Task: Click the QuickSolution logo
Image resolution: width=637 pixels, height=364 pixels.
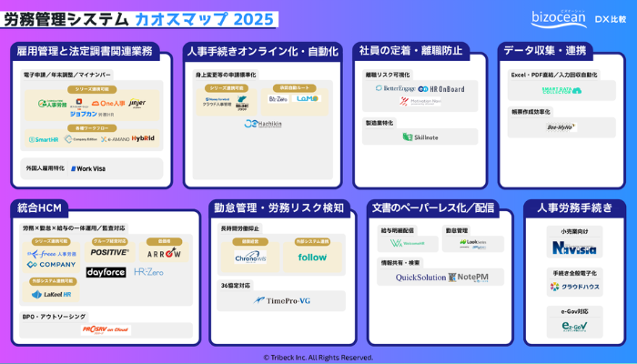Action: coord(420,278)
